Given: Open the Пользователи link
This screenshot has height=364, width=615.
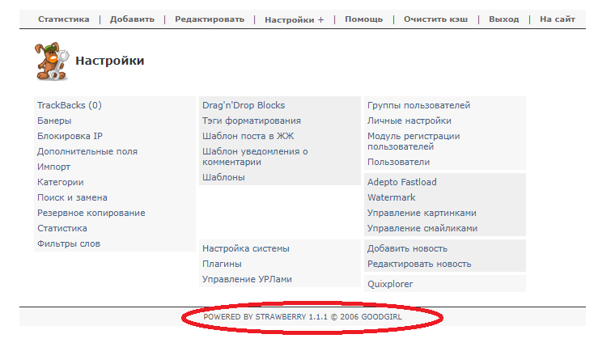Looking at the screenshot, I should coord(398,162).
